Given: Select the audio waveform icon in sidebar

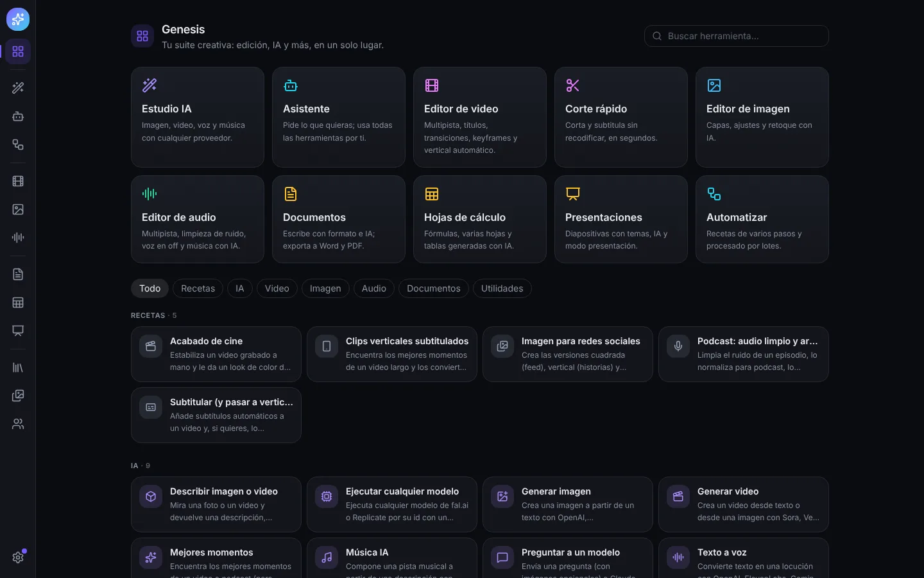Looking at the screenshot, I should click(18, 238).
